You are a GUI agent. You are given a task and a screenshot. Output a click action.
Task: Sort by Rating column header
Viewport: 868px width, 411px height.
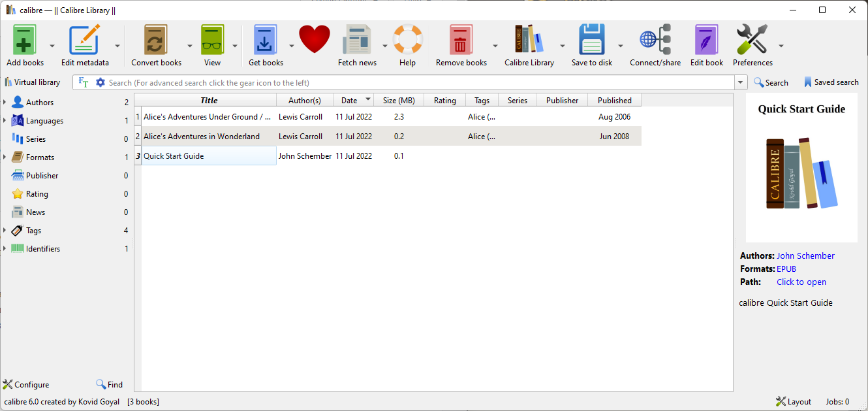(x=444, y=100)
